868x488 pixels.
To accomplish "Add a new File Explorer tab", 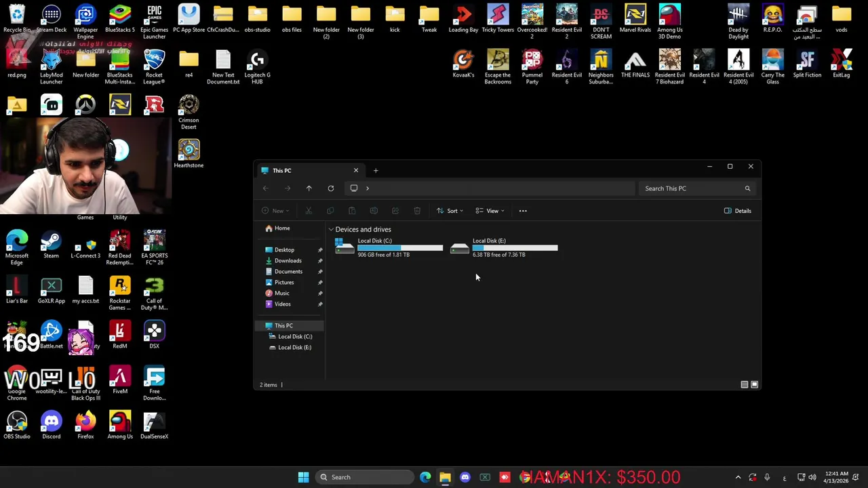I will [x=376, y=171].
